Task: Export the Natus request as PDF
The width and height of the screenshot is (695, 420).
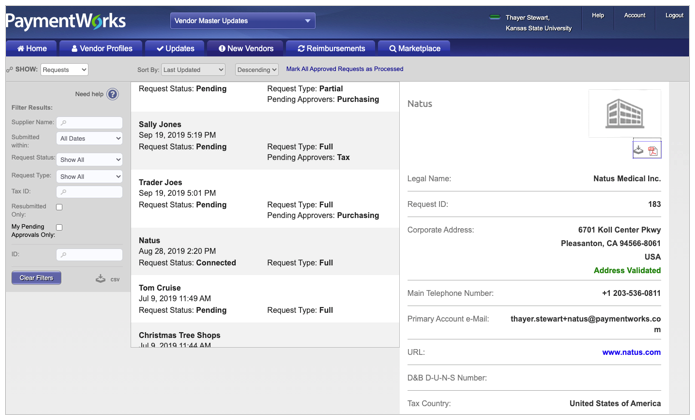Action: coord(653,151)
